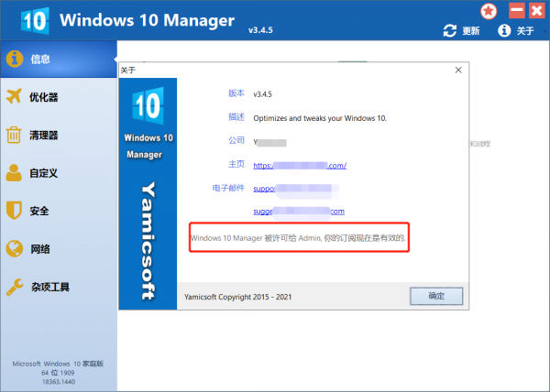Click the trash can icon for 清理器
The height and width of the screenshot is (392, 550).
pyautogui.click(x=14, y=135)
